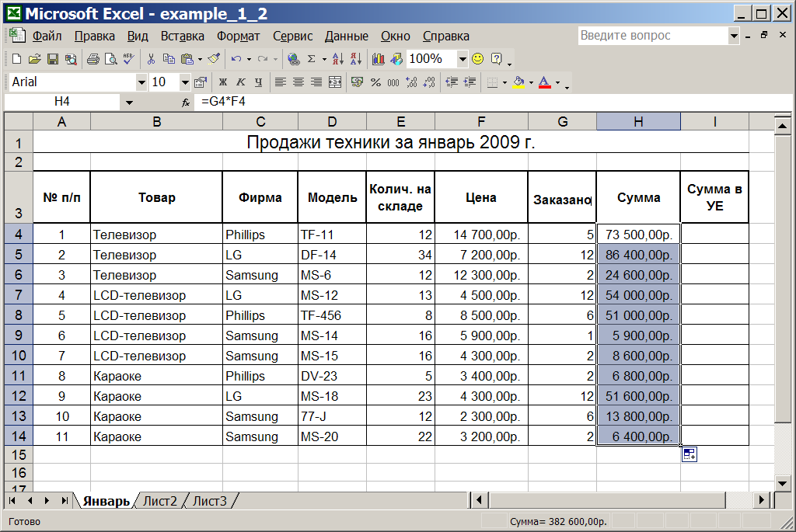Decrease decimal places
796x532 pixels.
tap(429, 82)
